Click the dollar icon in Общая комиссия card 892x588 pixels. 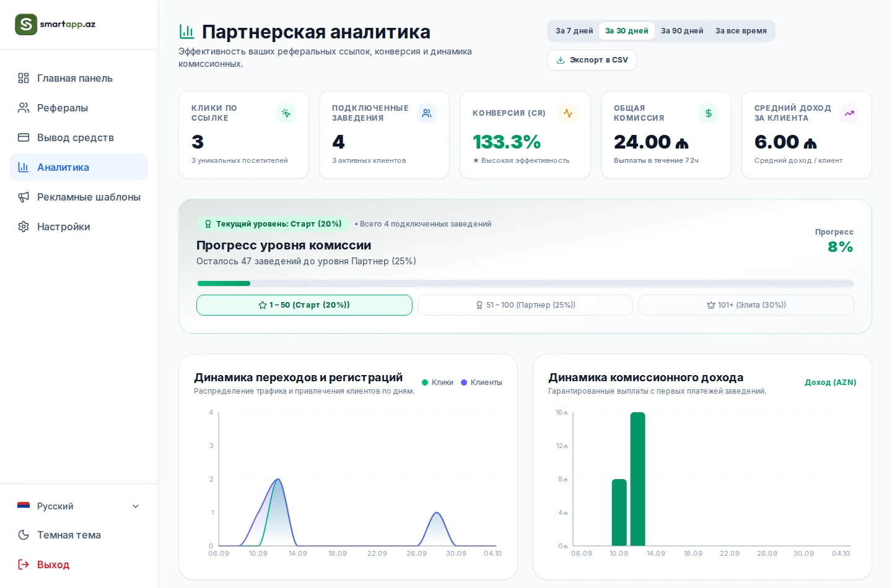(709, 113)
